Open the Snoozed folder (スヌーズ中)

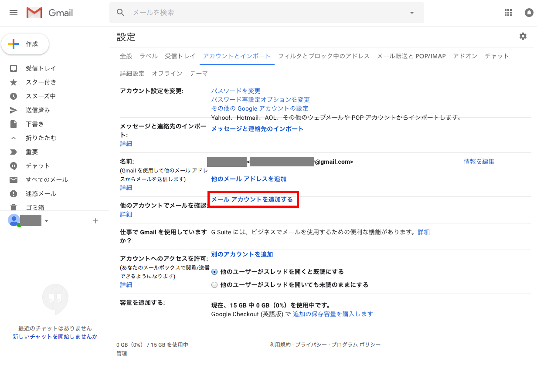tap(41, 96)
